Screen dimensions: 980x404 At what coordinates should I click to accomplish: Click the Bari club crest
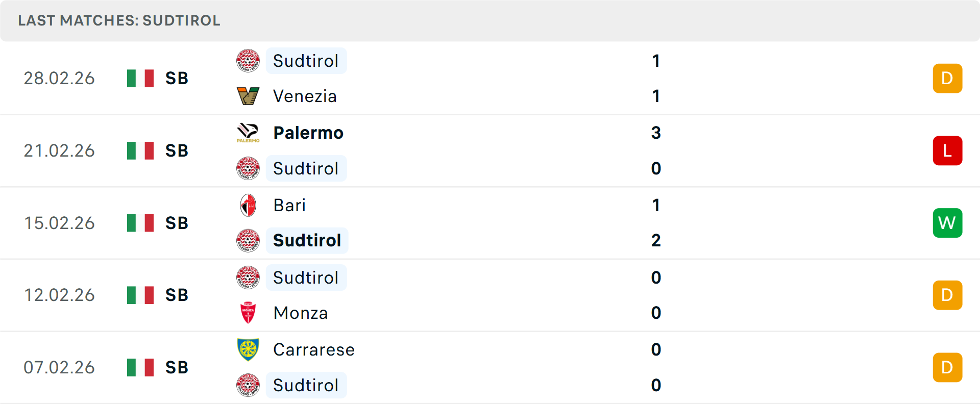(248, 205)
